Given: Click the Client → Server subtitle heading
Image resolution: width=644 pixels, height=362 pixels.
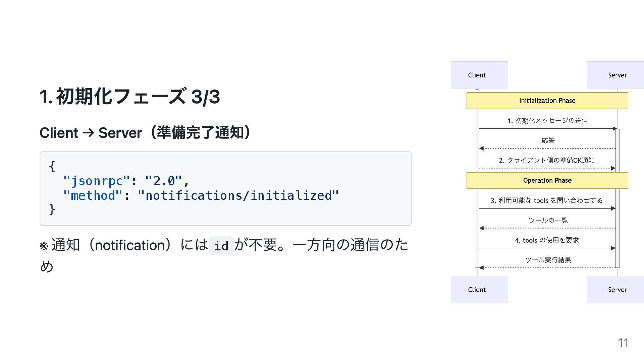Looking at the screenshot, I should [145, 133].
